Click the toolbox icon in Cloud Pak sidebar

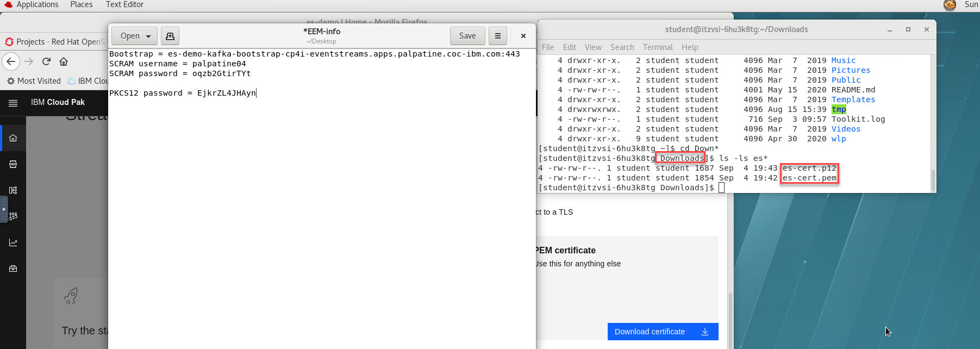(13, 269)
